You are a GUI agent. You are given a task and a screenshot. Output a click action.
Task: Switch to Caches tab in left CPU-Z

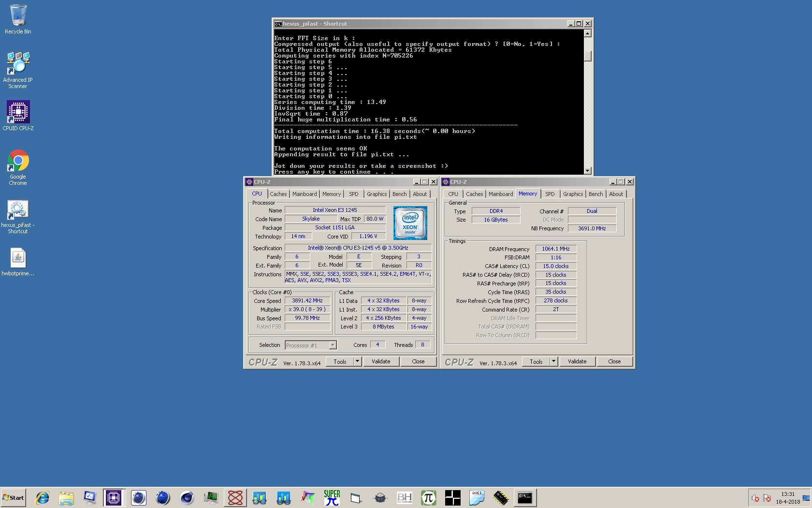coord(278,194)
